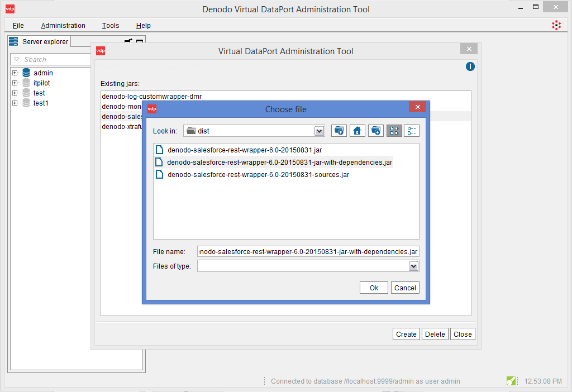The image size is (572, 392).
Task: Click the Search field in Server explorer
Action: (x=55, y=59)
